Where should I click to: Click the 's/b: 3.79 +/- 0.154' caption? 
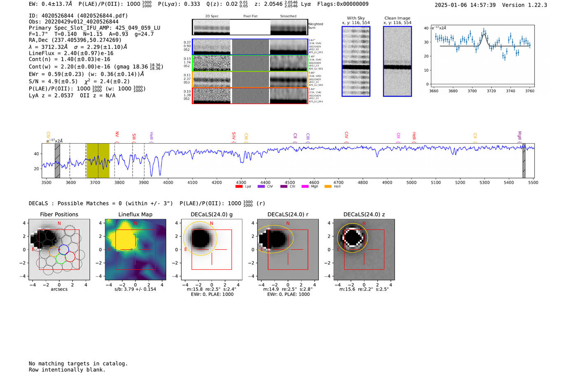pyautogui.click(x=135, y=289)
